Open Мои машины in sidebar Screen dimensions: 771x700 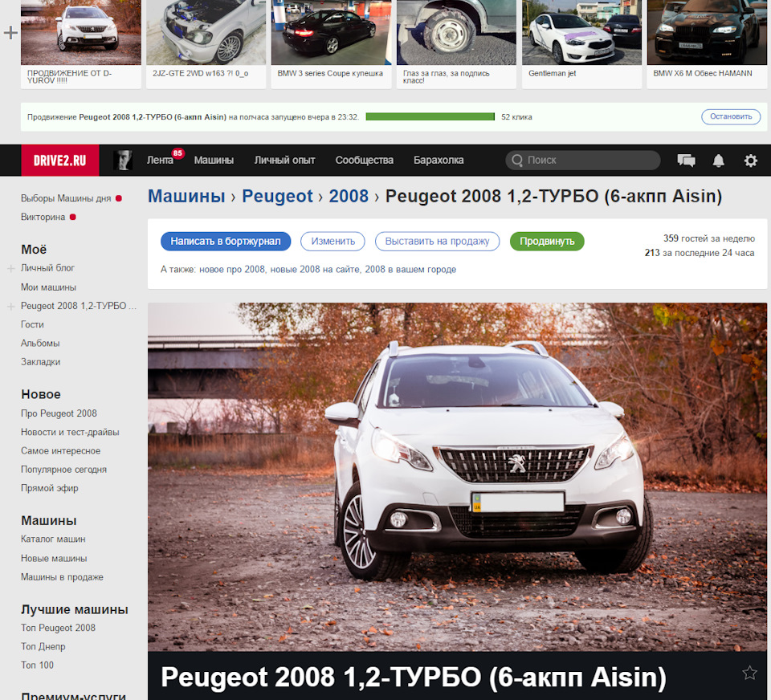tap(48, 287)
